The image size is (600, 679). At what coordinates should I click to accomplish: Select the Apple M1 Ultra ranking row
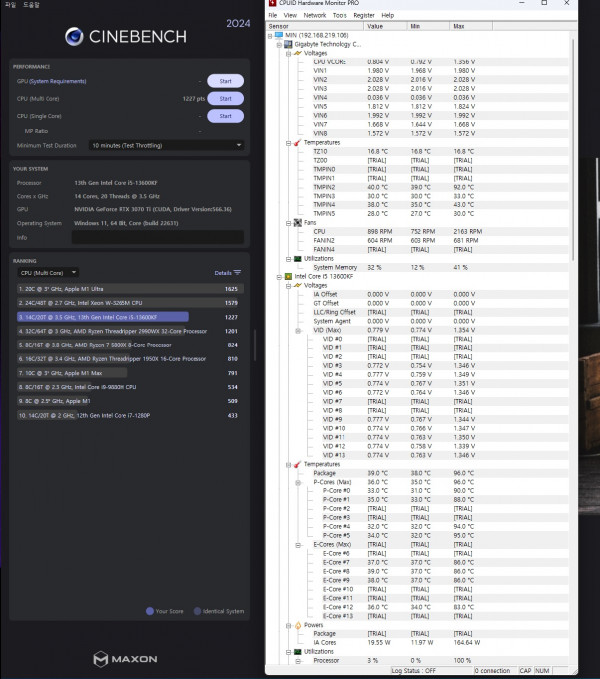pyautogui.click(x=130, y=289)
